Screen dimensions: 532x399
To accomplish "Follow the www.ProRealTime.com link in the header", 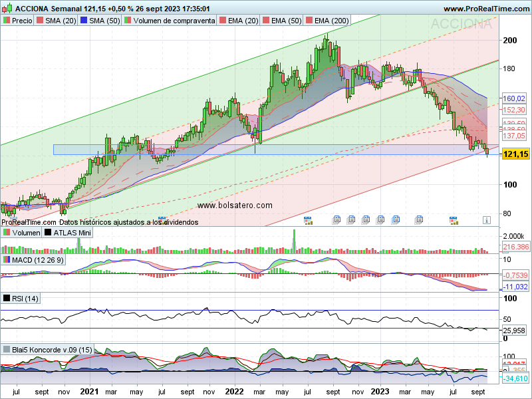I will pyautogui.click(x=486, y=9).
